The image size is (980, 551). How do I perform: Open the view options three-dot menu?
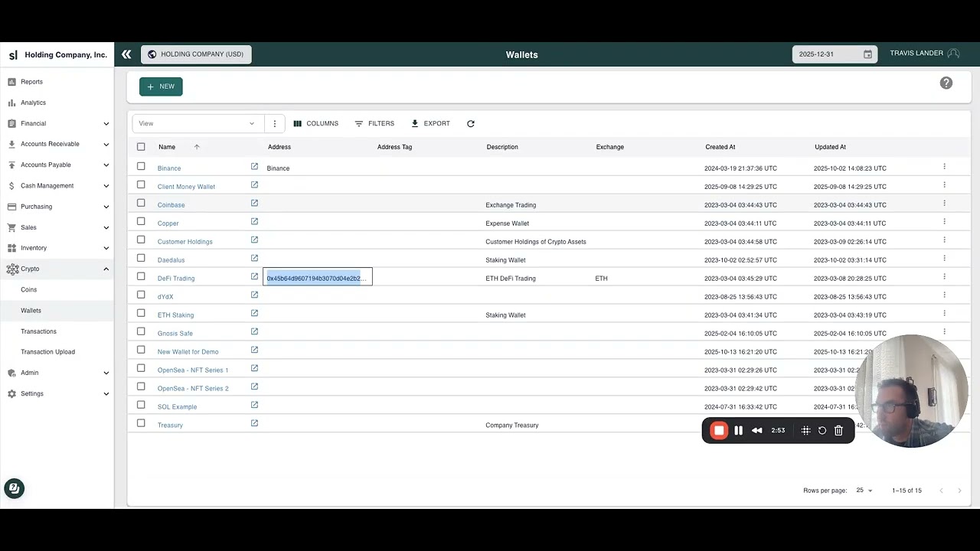(x=275, y=123)
